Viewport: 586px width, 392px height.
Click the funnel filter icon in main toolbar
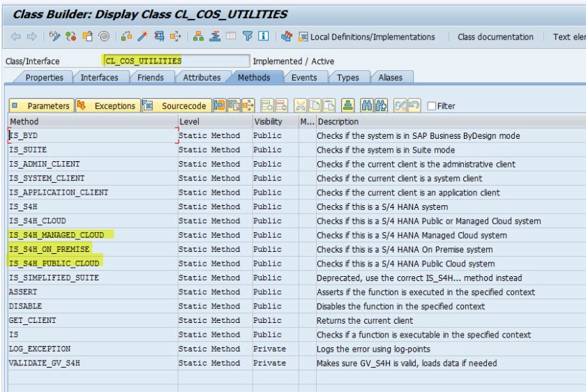tap(248, 36)
